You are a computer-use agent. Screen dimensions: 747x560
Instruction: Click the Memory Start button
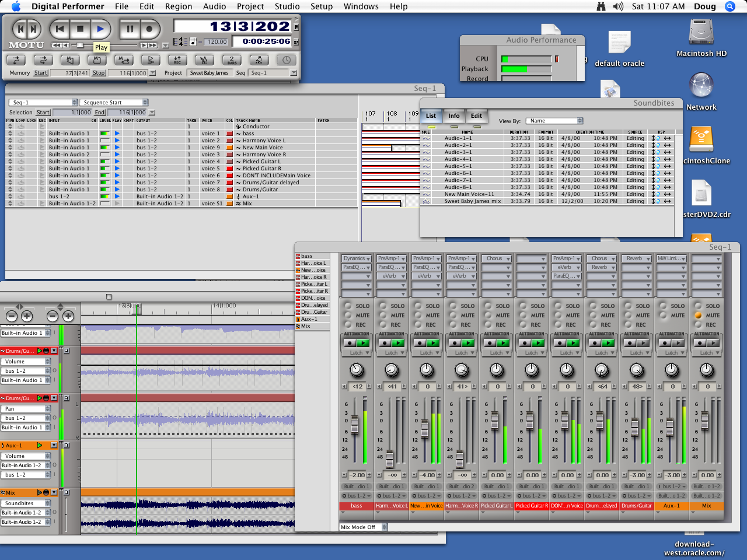pyautogui.click(x=41, y=73)
